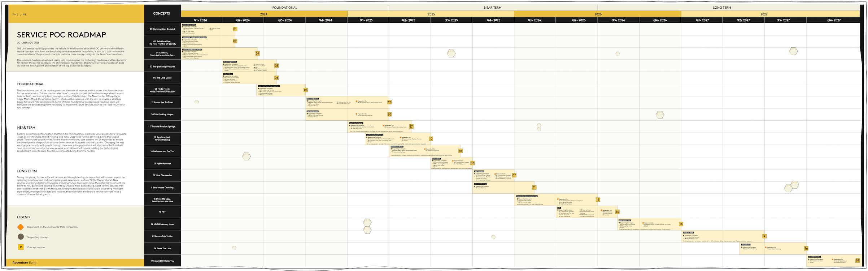Click the gray circle Supporting concept icon
The width and height of the screenshot is (868, 271).
point(21,237)
